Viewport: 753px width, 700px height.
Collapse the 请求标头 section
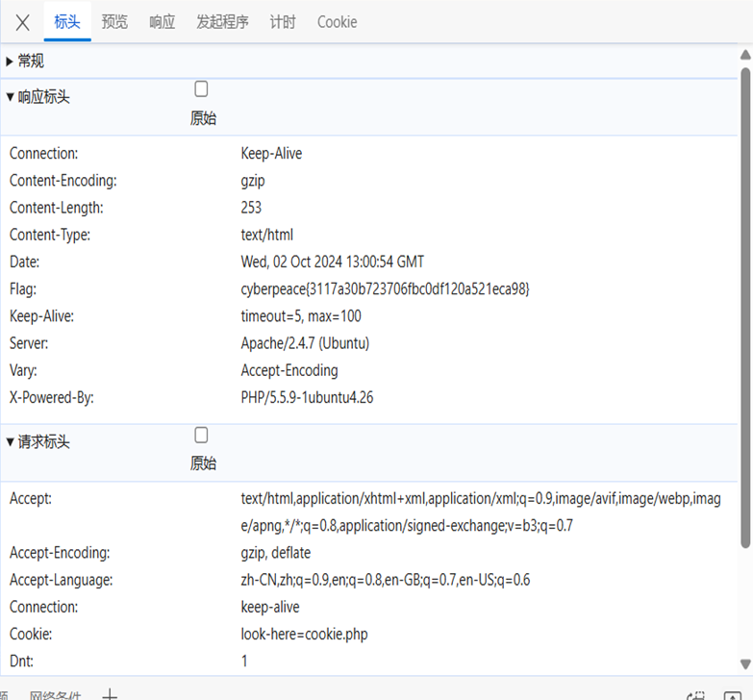pyautogui.click(x=38, y=442)
